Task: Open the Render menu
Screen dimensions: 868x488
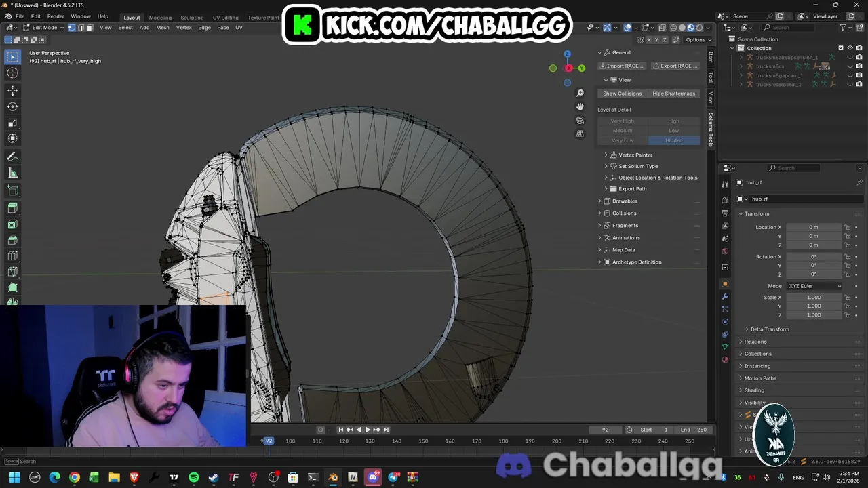Action: [56, 16]
